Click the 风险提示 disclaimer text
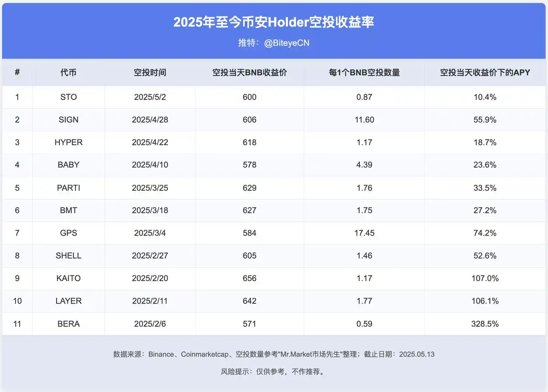This screenshot has width=548, height=392. point(274,371)
